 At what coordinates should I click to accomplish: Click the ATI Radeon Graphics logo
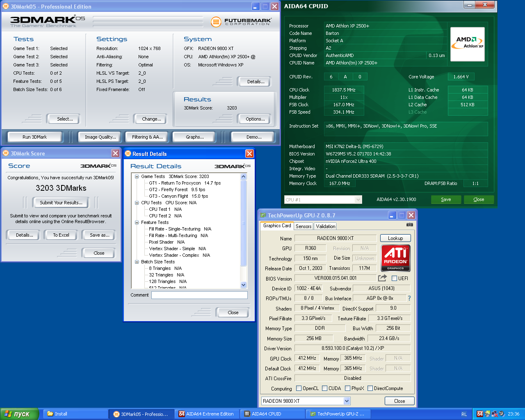[x=395, y=258]
